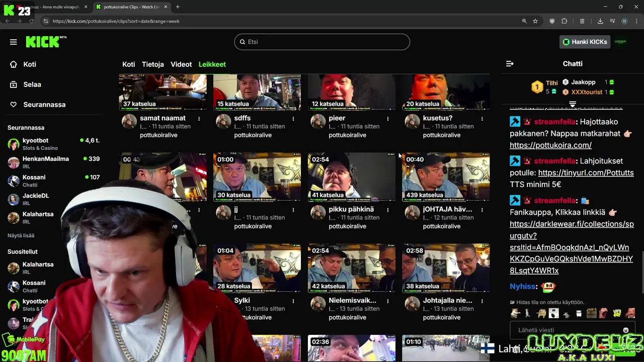
Task: Play the 'sdffs' clip thumbnail
Action: click(x=257, y=92)
